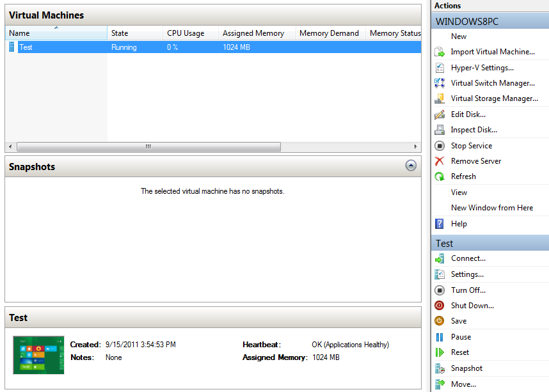Image resolution: width=549 pixels, height=392 pixels.
Task: Click the red Shut Down icon
Action: (x=440, y=306)
